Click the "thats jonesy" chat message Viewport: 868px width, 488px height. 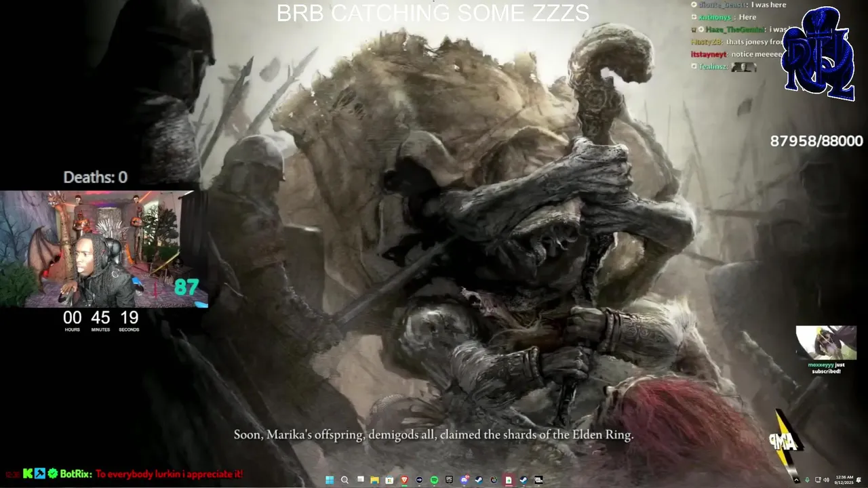tap(755, 41)
